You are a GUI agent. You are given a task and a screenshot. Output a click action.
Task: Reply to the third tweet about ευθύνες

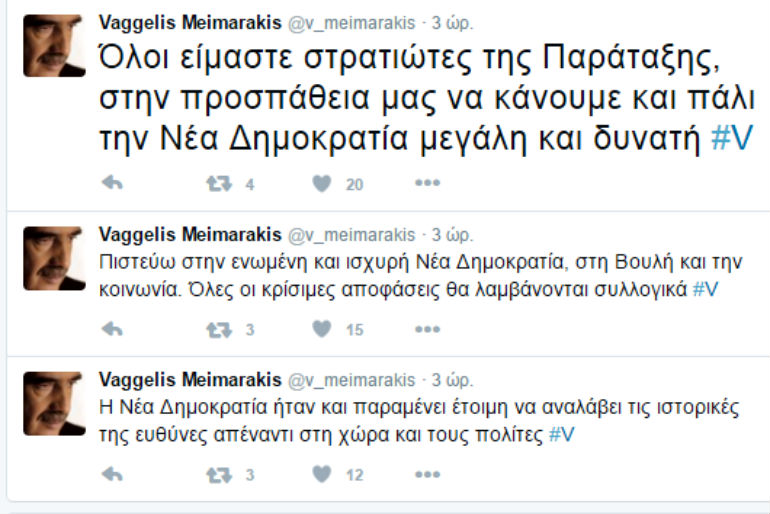[112, 475]
